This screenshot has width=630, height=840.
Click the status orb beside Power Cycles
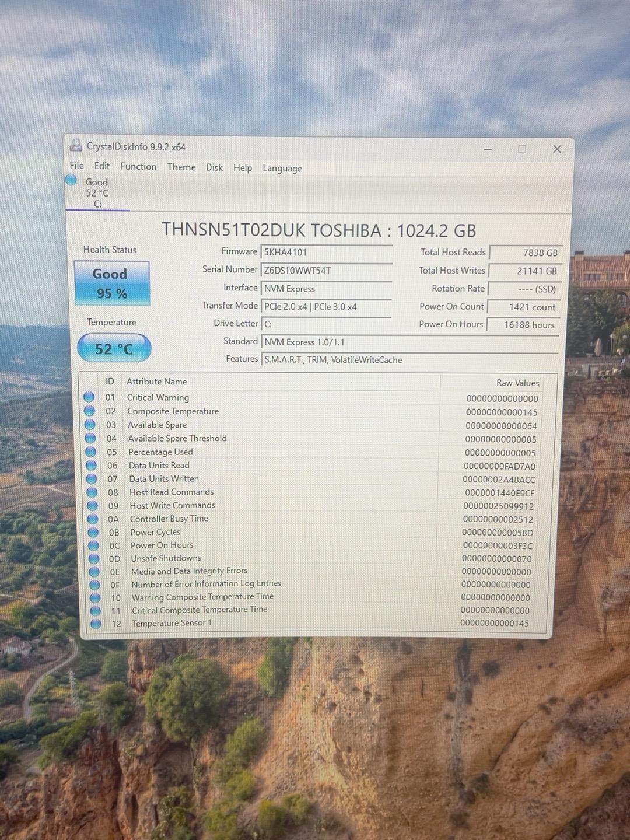(x=93, y=532)
